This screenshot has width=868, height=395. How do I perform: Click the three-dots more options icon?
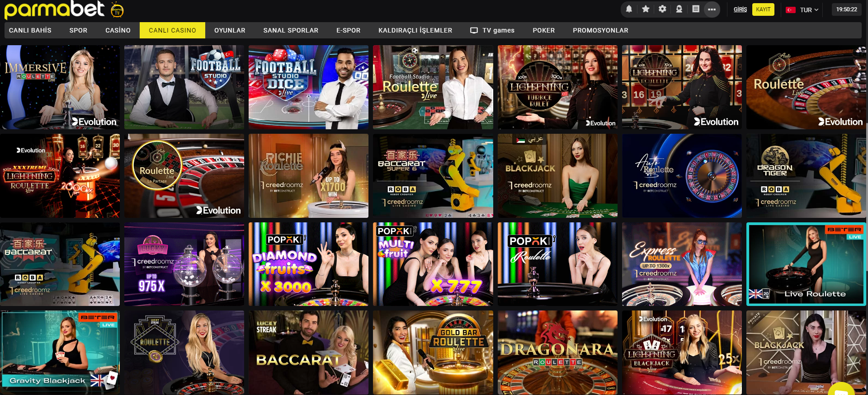712,9
